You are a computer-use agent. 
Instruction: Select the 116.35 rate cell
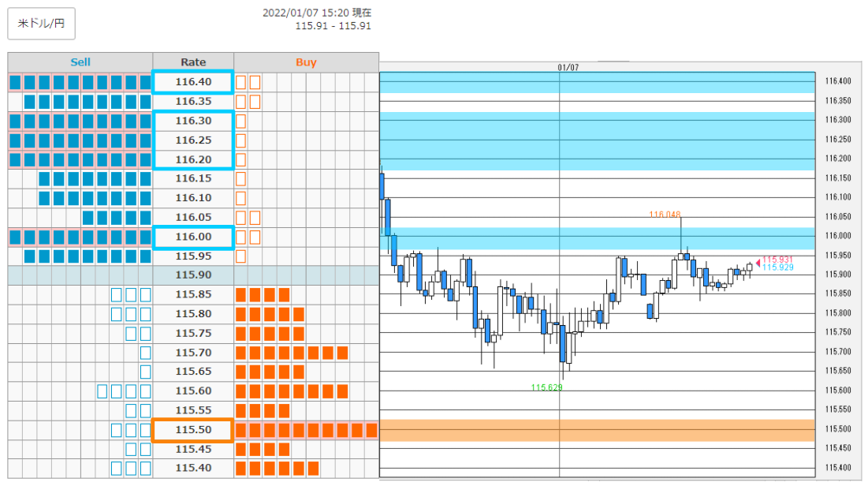point(193,102)
